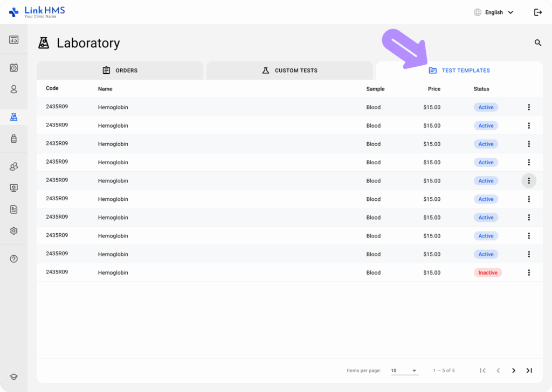Viewport: 552px width, 392px height.
Task: Jump to the last page
Action: pyautogui.click(x=529, y=370)
